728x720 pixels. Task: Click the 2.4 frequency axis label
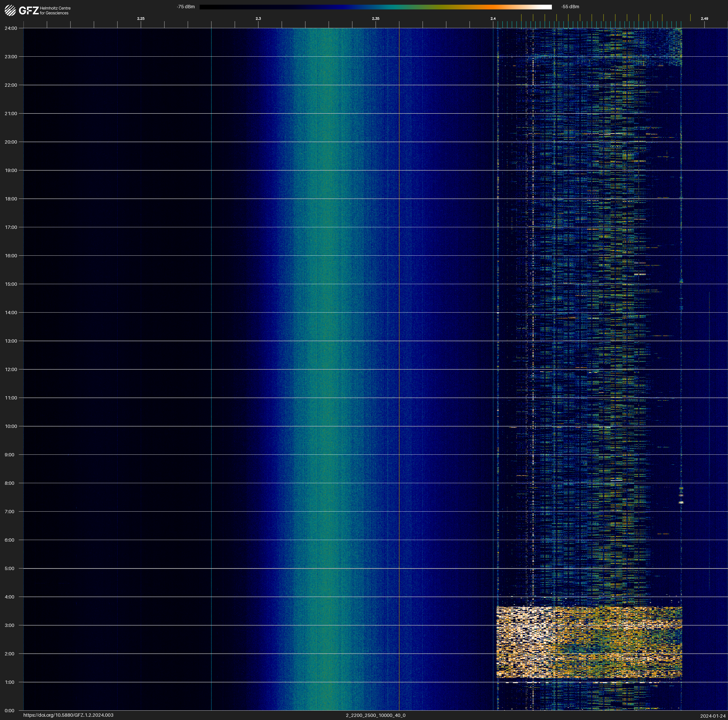(x=493, y=19)
